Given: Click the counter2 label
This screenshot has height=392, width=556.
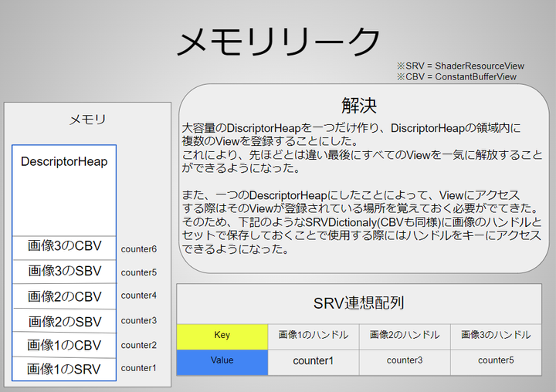Looking at the screenshot, I should pos(139,345).
